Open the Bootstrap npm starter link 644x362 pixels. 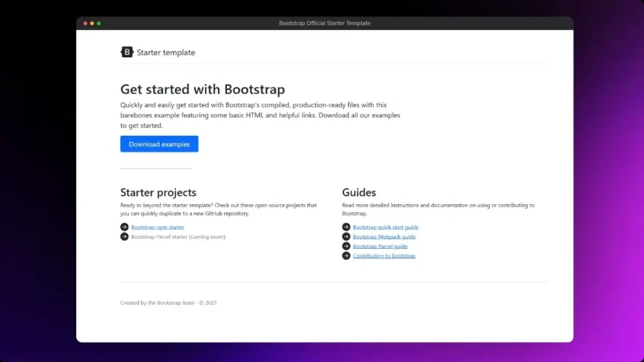tap(158, 227)
